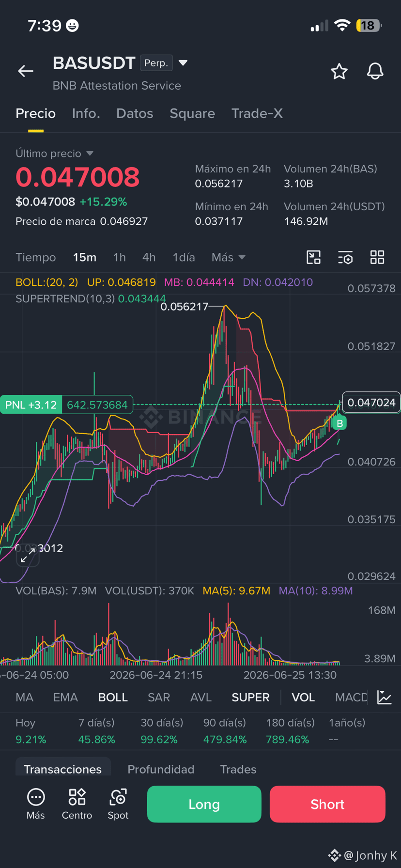
Task: Switch to the Datos tab
Action: click(x=135, y=113)
